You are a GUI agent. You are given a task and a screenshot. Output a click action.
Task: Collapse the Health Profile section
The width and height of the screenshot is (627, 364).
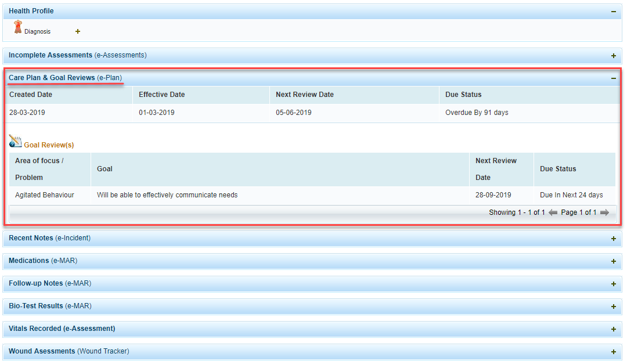click(x=613, y=11)
